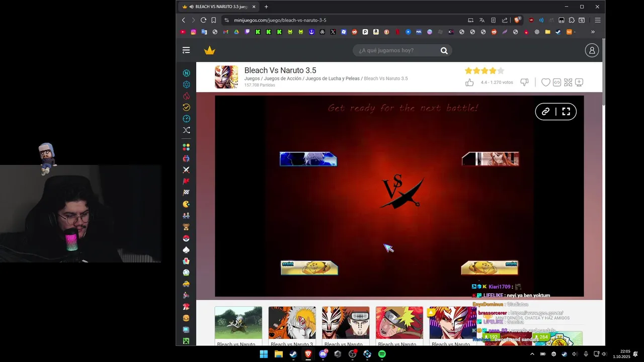Open the soccer ball sports category
The image size is (644, 362).
186,273
